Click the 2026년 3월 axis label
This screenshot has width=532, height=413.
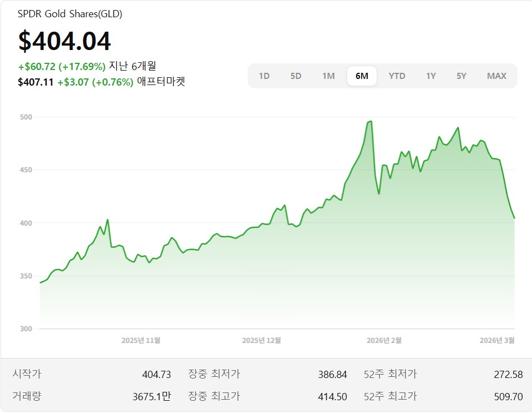497,341
